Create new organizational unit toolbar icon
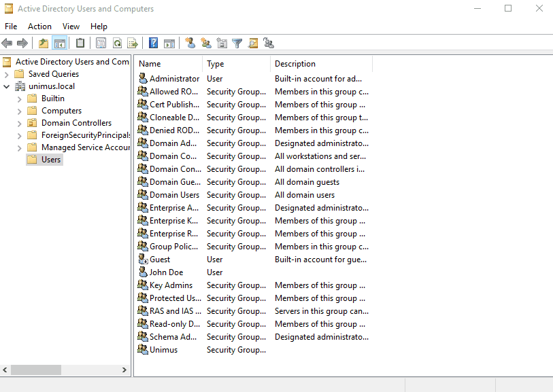Image resolution: width=553 pixels, height=392 pixels. (x=222, y=43)
